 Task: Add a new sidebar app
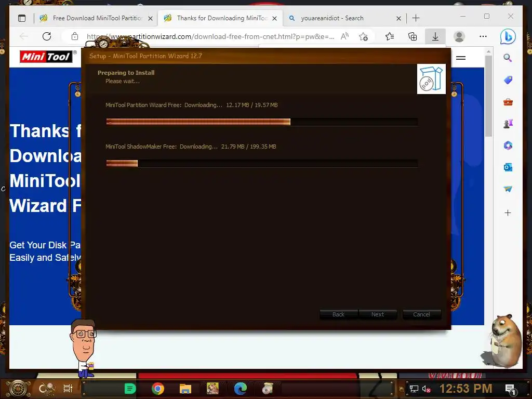click(x=508, y=212)
